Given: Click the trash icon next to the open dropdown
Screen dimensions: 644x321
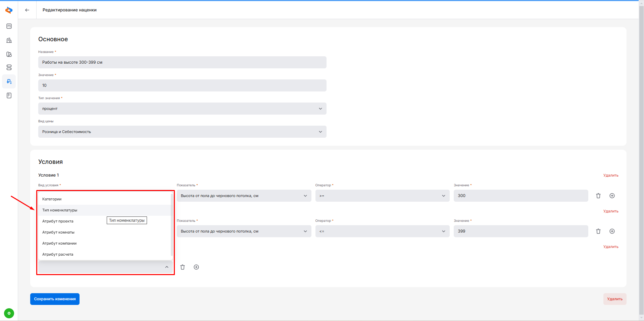Looking at the screenshot, I should point(183,267).
